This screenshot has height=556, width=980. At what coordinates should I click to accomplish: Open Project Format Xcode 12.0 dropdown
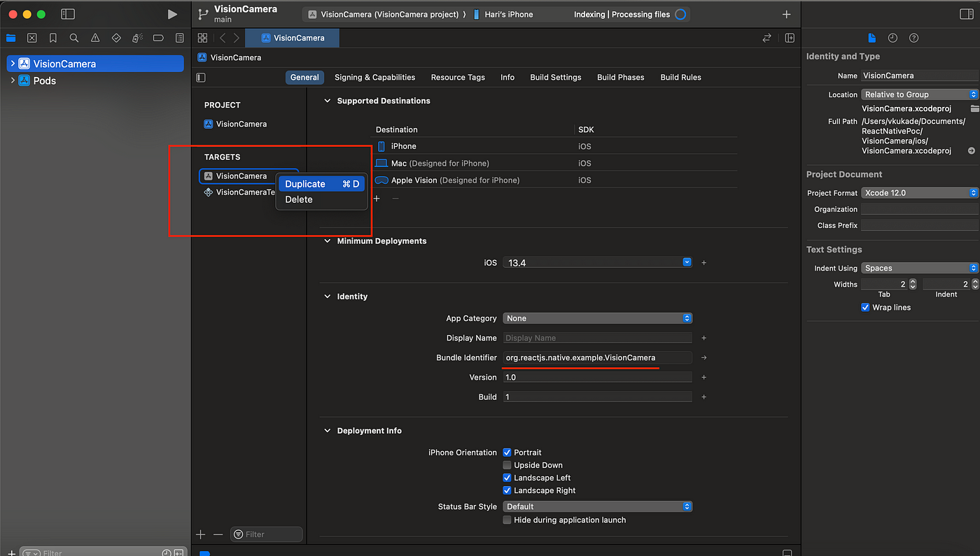click(x=920, y=192)
